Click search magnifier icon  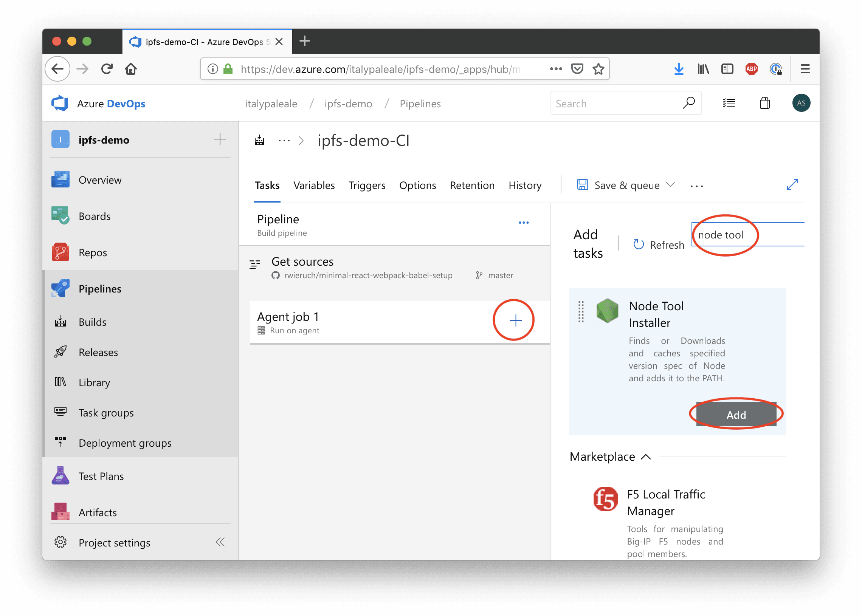(x=688, y=103)
